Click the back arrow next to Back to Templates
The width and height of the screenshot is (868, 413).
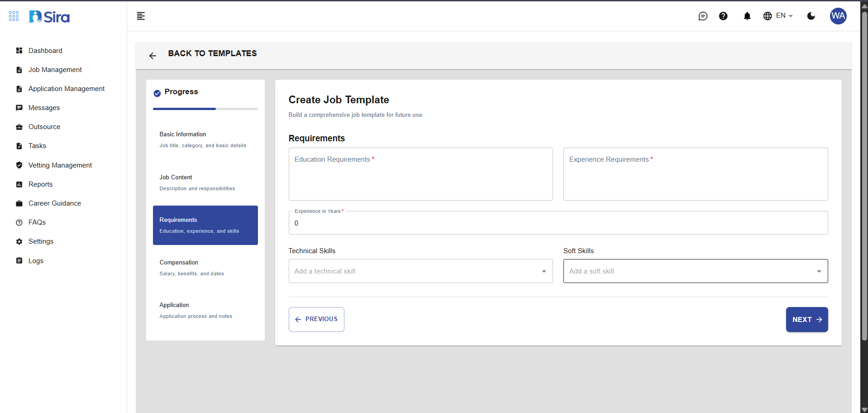[153, 56]
